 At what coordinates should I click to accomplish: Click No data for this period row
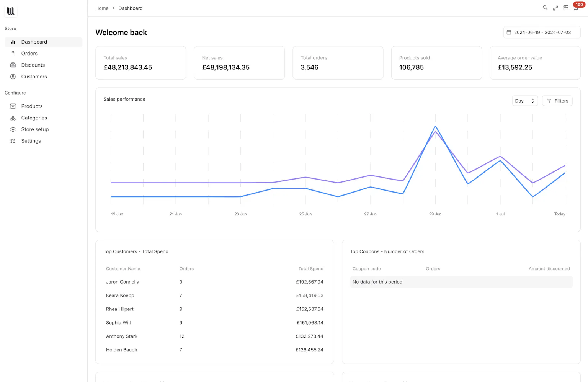pyautogui.click(x=461, y=282)
